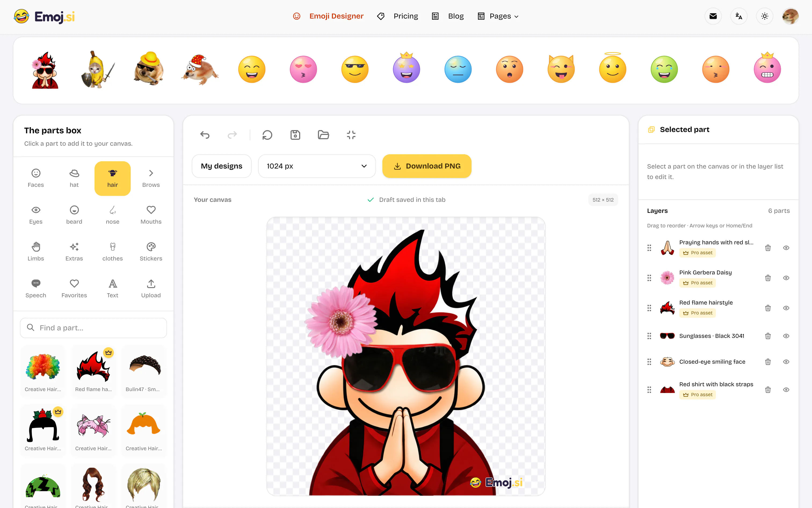Click the collapse fullscreen icon
812x508 pixels.
coord(351,135)
